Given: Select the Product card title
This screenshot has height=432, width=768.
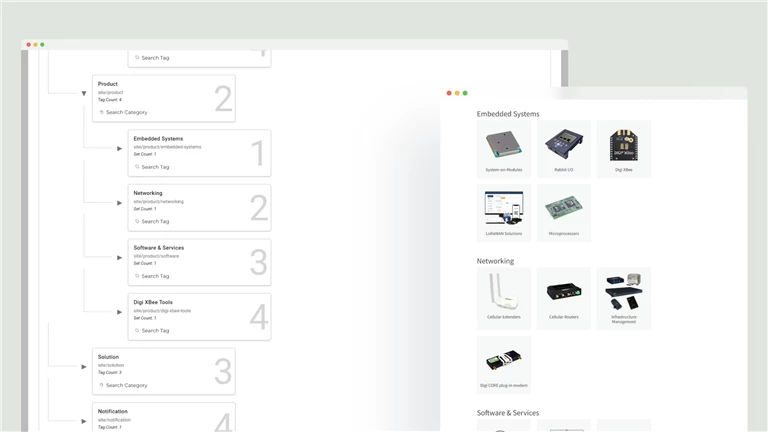Looking at the screenshot, I should pyautogui.click(x=108, y=84).
